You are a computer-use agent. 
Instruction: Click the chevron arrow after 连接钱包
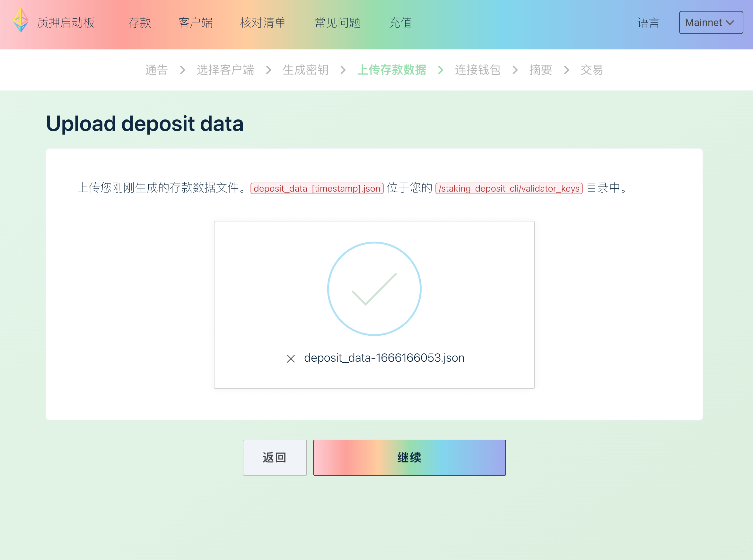coord(515,70)
